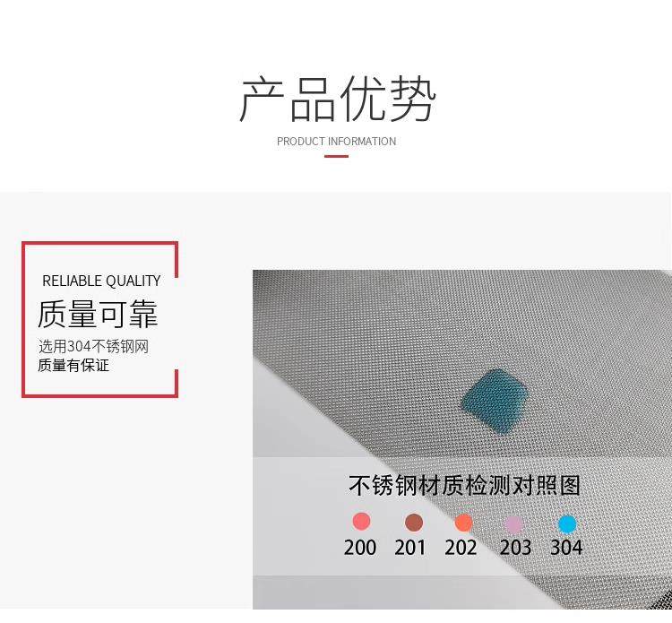Click the RELIABLE QUALITY label

pyautogui.click(x=101, y=281)
